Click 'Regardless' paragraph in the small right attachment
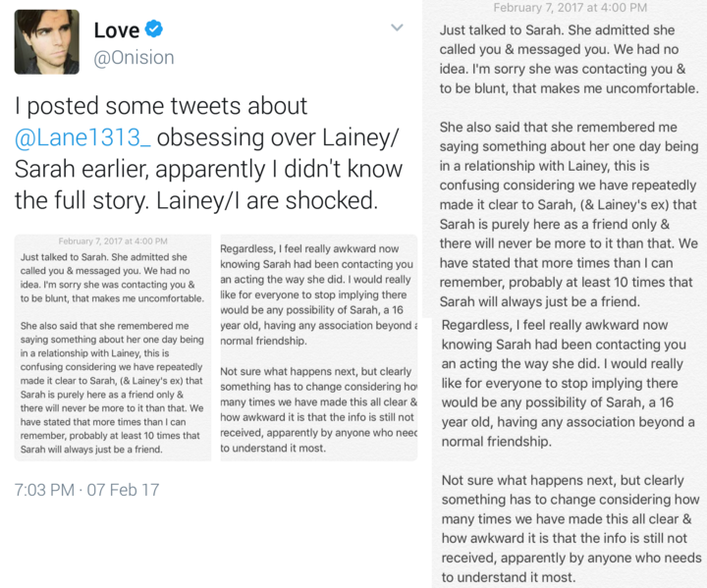 point(318,295)
